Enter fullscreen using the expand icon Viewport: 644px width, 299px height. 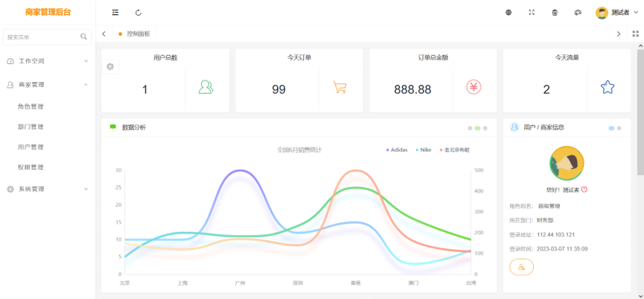coord(532,13)
